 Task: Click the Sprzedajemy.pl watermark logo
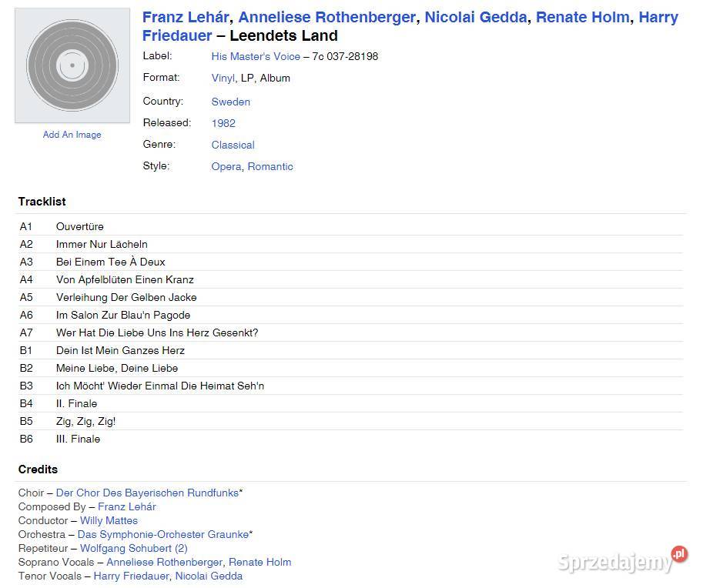pos(622,560)
